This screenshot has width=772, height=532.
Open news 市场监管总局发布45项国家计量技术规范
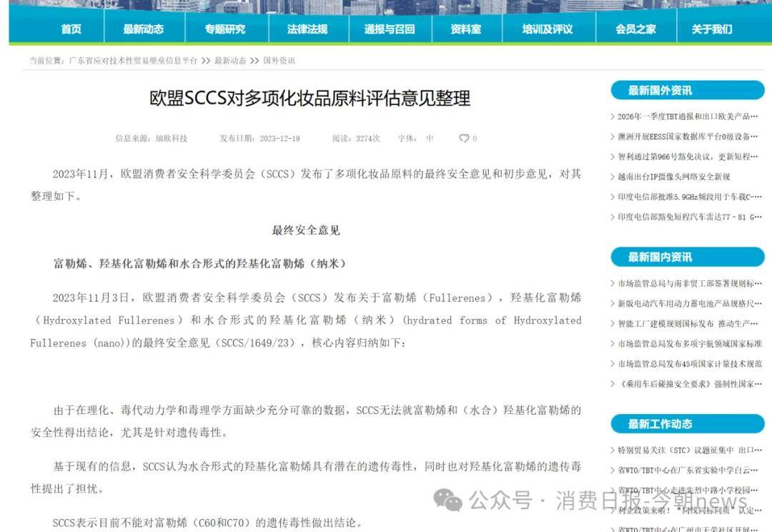click(x=689, y=364)
